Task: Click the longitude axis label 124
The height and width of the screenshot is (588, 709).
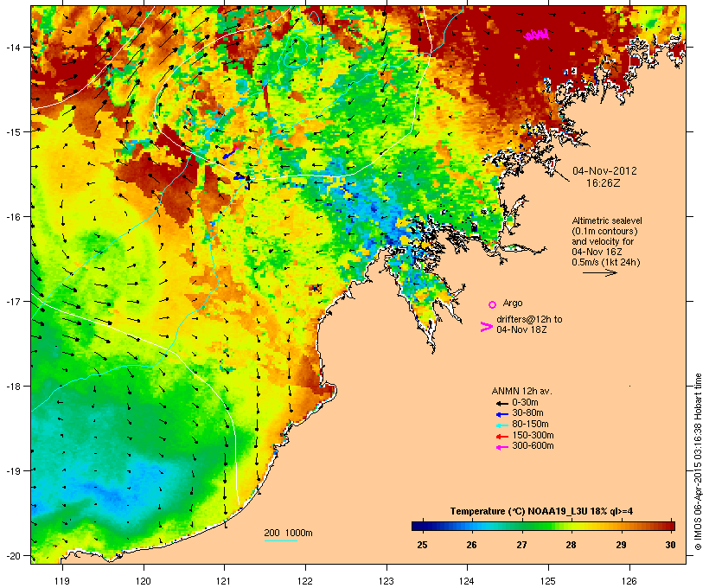Action: pyautogui.click(x=467, y=581)
